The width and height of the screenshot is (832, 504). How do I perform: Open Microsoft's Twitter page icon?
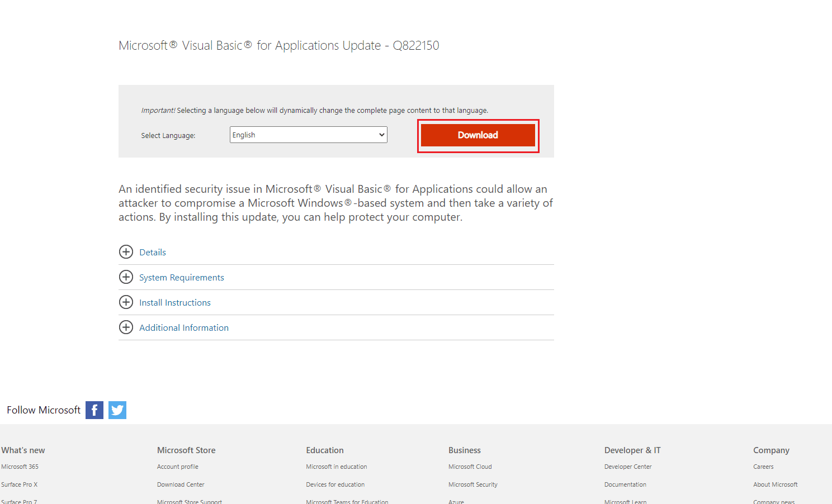117,410
